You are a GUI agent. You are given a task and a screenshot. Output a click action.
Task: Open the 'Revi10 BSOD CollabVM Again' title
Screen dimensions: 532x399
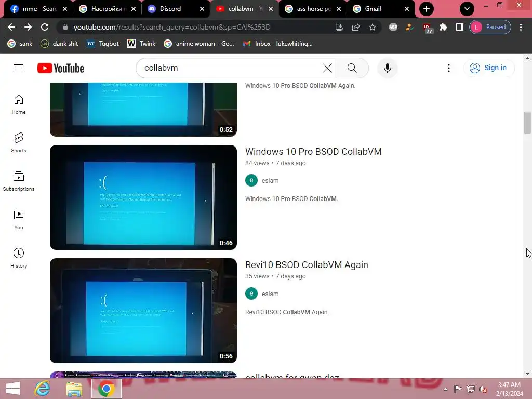(307, 264)
